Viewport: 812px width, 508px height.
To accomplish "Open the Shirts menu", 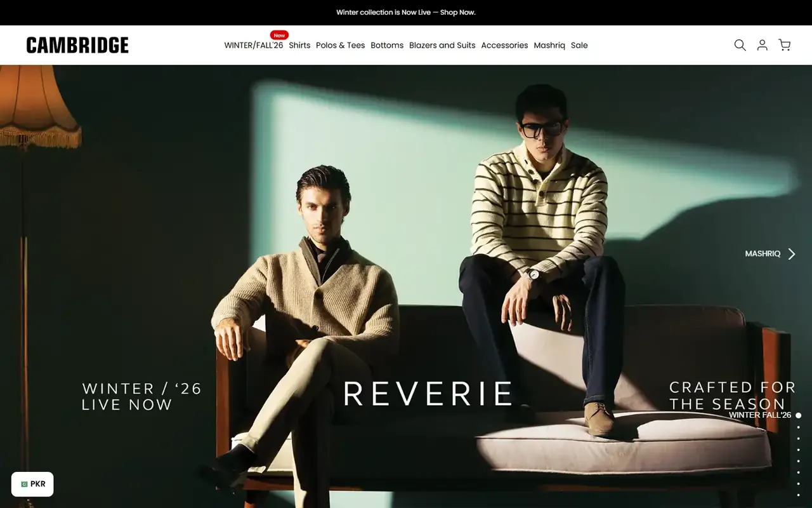I will point(299,45).
